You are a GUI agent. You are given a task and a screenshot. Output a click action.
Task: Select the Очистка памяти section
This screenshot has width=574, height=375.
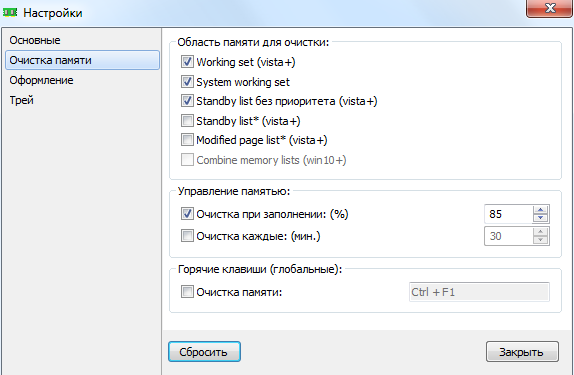82,60
